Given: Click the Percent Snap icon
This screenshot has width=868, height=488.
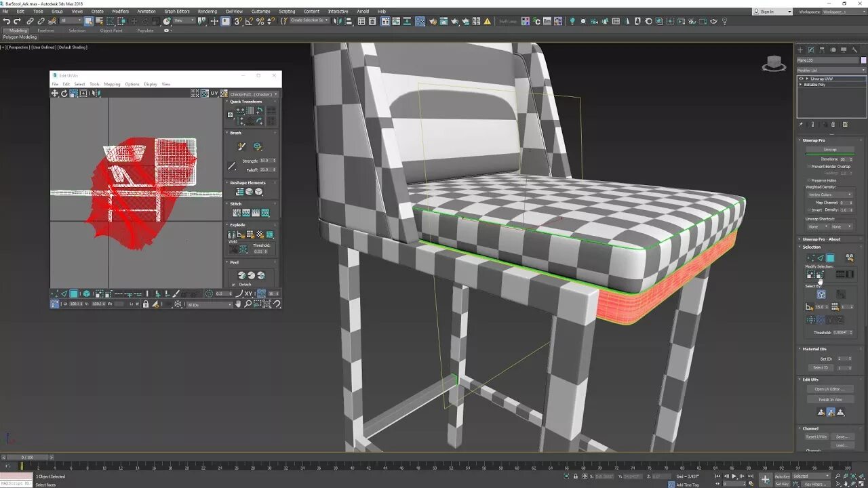Looking at the screenshot, I should point(260,21).
